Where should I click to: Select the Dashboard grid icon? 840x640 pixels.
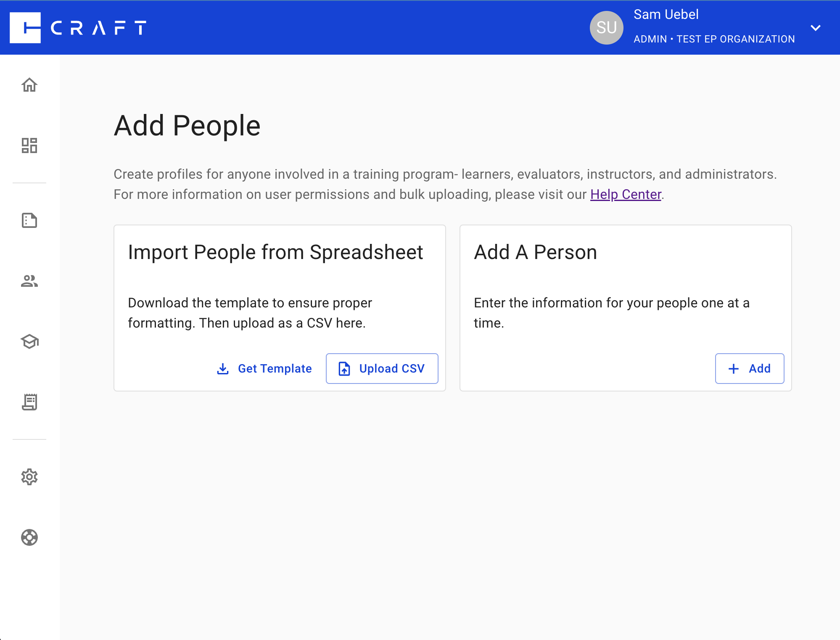pyautogui.click(x=29, y=146)
